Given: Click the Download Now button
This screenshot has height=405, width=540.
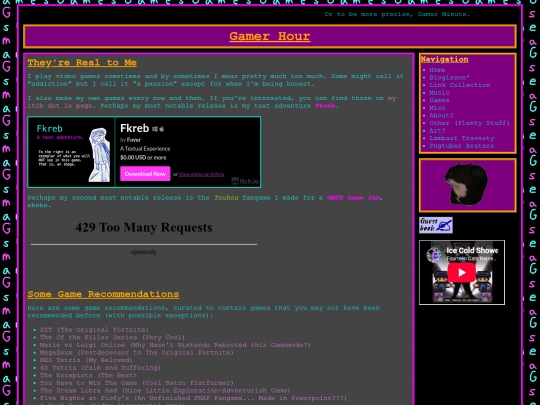Looking at the screenshot, I should pyautogui.click(x=145, y=174).
